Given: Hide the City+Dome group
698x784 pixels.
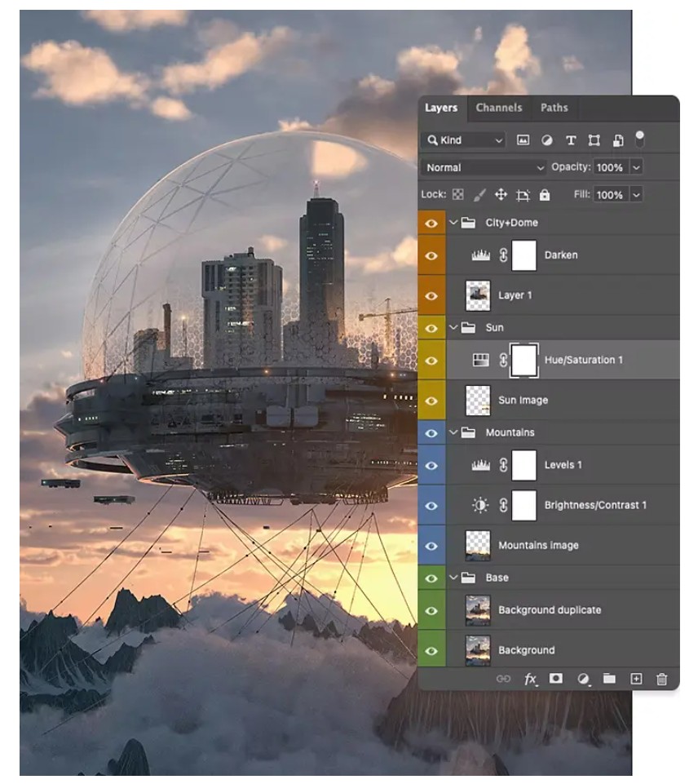Looking at the screenshot, I should click(x=431, y=223).
